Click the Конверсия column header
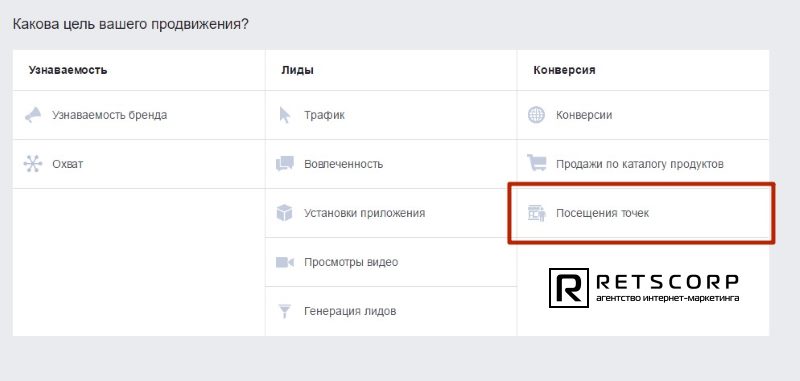This screenshot has height=381, width=800. click(564, 70)
